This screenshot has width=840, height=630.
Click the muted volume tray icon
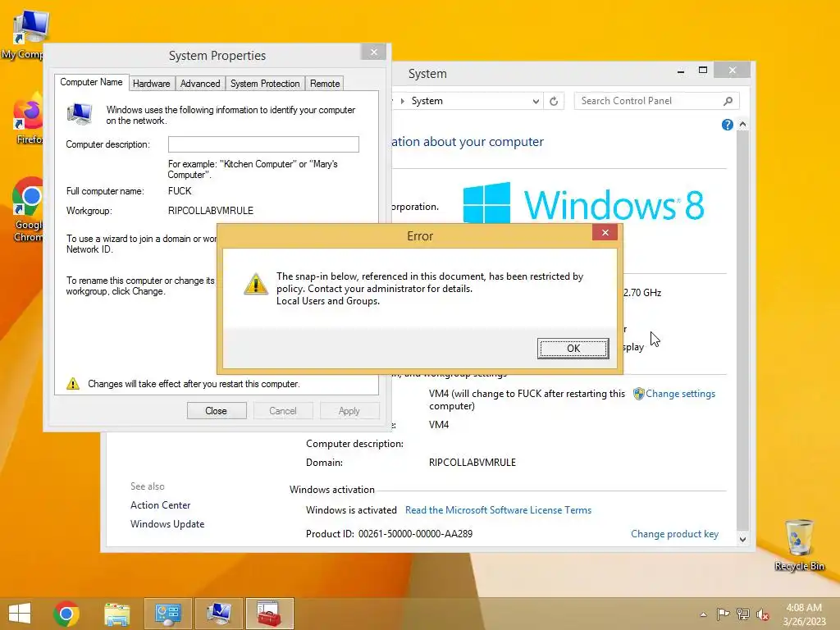point(763,614)
